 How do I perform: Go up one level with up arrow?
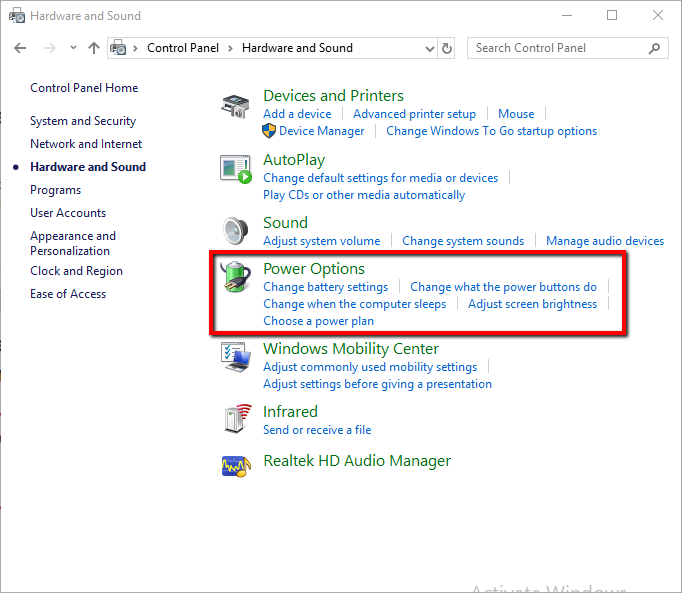(x=94, y=48)
